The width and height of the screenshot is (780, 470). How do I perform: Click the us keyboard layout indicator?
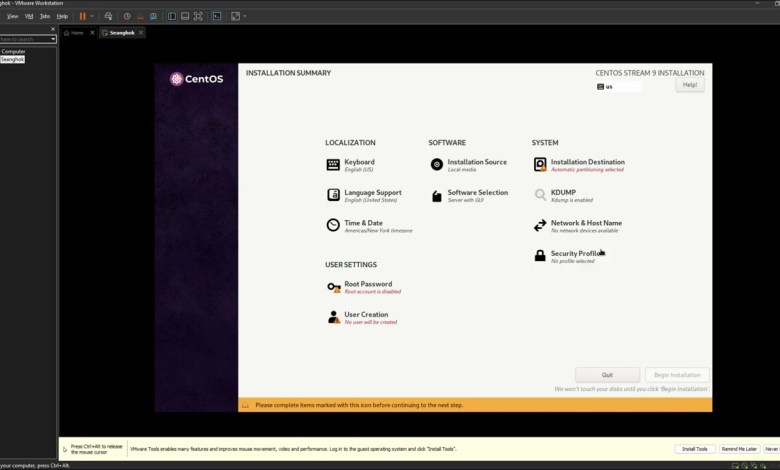(x=619, y=87)
